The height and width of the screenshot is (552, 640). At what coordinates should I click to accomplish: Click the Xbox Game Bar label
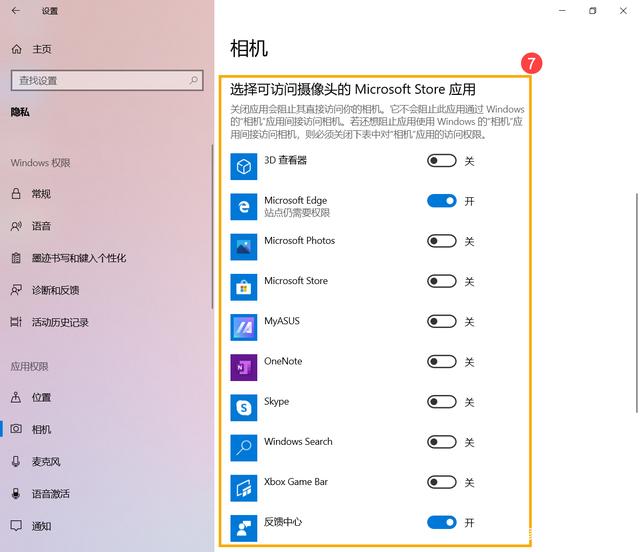(296, 482)
